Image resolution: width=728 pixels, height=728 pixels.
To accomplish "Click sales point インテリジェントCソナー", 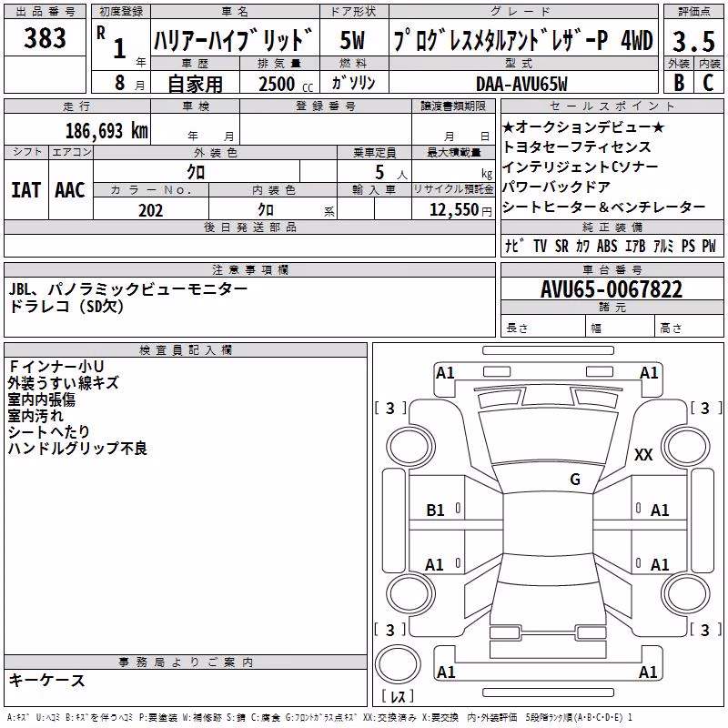I will click(x=581, y=167).
